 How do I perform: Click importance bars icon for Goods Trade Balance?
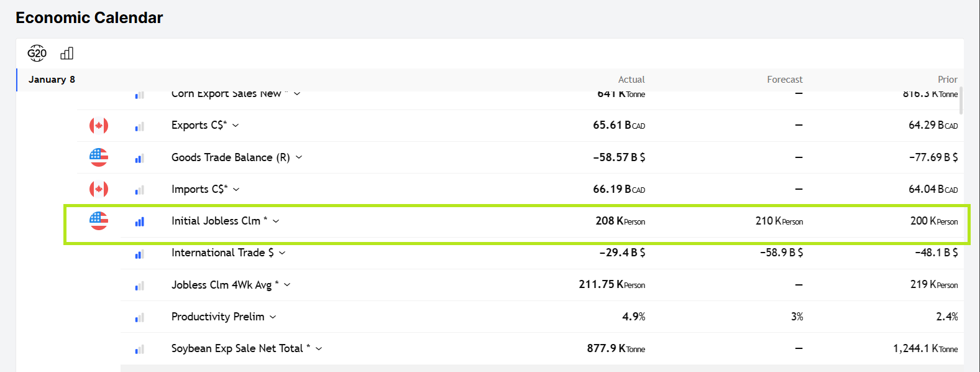pos(139,158)
